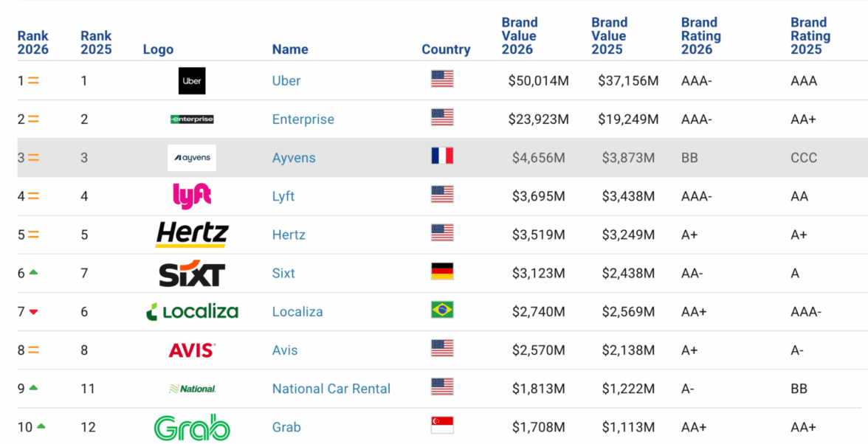The height and width of the screenshot is (444, 868).
Task: Click the Enterprise logo
Action: [192, 119]
